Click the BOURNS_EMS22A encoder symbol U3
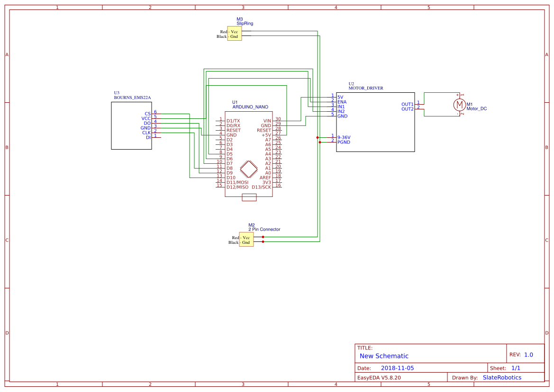This screenshot has height=392, width=554. click(131, 125)
